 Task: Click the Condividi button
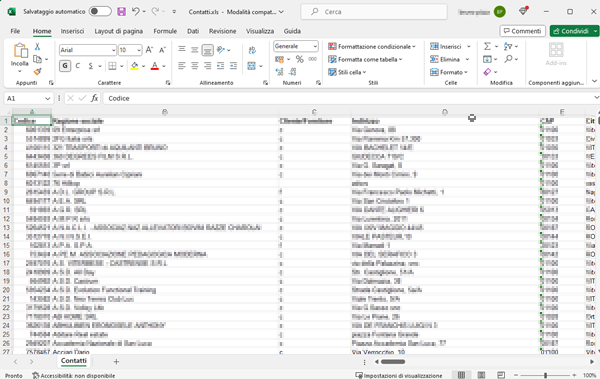click(x=572, y=31)
